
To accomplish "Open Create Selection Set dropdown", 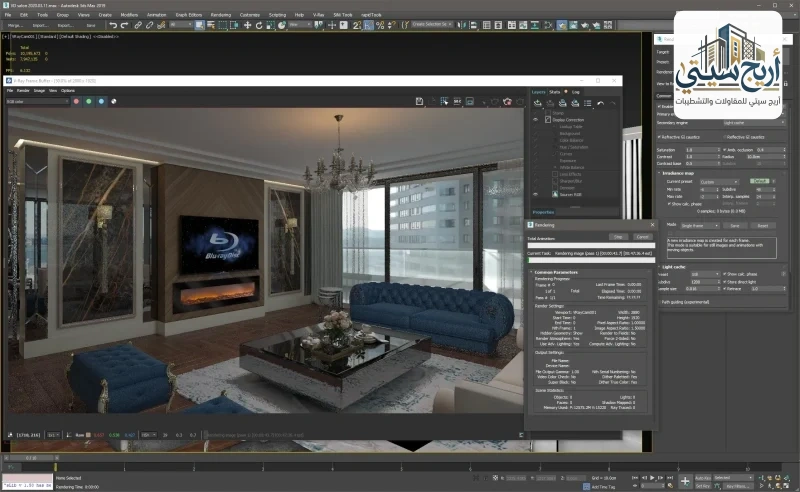I will (431, 24).
